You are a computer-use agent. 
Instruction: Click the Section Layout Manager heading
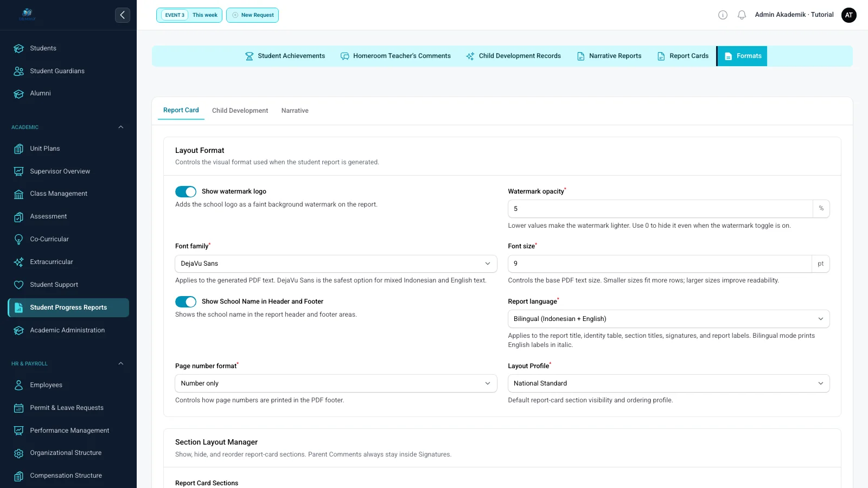coord(216,442)
